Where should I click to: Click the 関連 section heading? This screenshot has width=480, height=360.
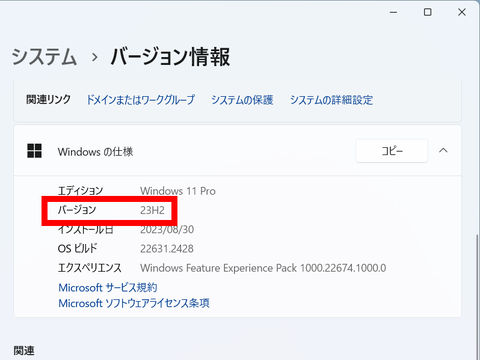24,351
